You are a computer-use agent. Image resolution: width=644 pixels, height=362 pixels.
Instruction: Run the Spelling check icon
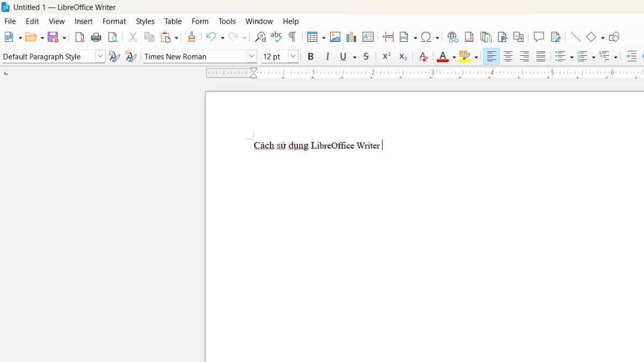(276, 37)
